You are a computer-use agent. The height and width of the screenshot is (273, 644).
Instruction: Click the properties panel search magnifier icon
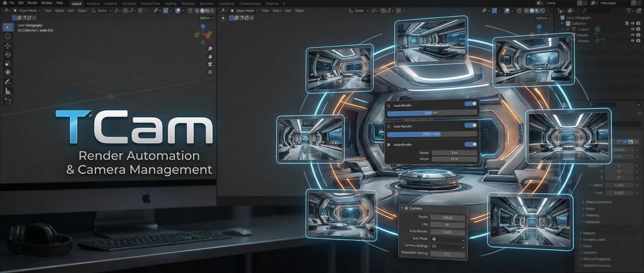591,104
